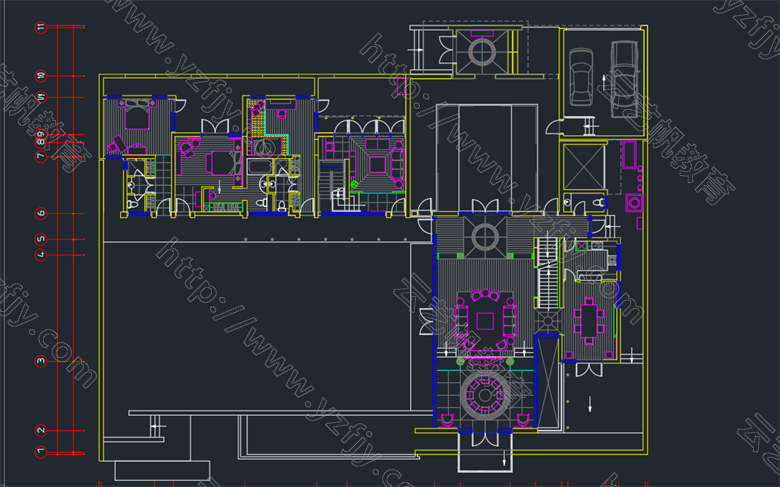Pick the larger car in the garage

624,80
